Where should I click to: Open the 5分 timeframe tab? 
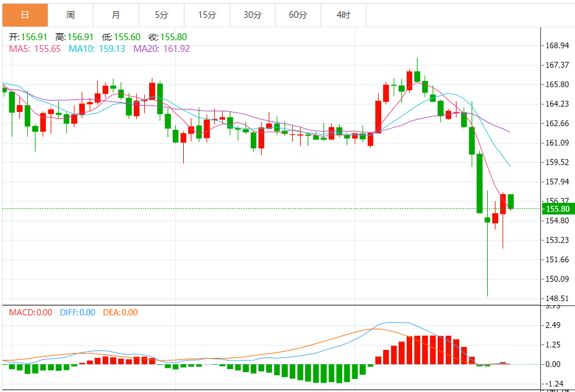(x=162, y=15)
